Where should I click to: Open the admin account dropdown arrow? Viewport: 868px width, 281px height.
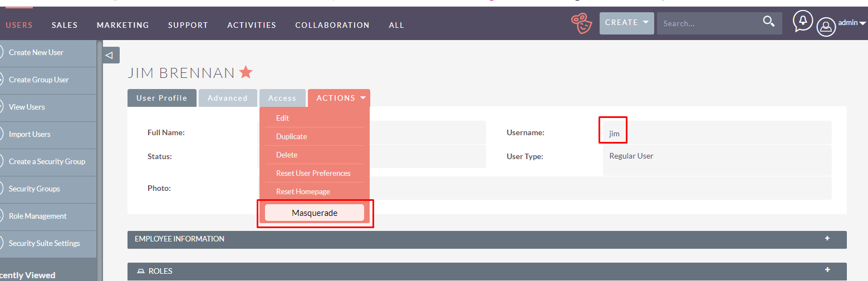[x=862, y=23]
